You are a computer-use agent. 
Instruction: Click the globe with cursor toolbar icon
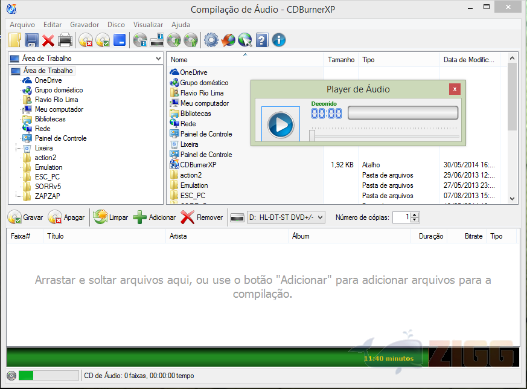click(x=245, y=40)
